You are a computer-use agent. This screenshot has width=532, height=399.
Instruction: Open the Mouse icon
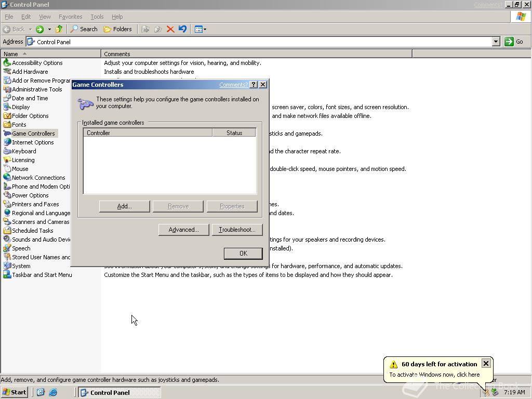coord(7,169)
